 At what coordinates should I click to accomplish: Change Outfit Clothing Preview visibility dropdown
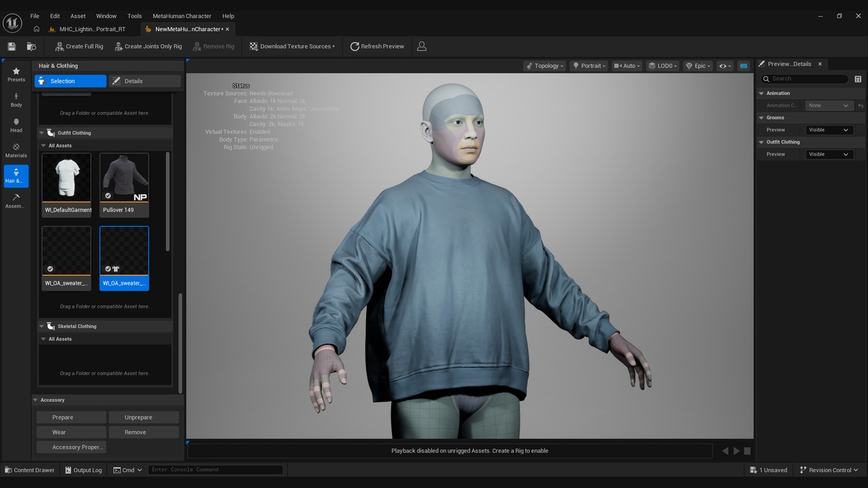point(829,155)
